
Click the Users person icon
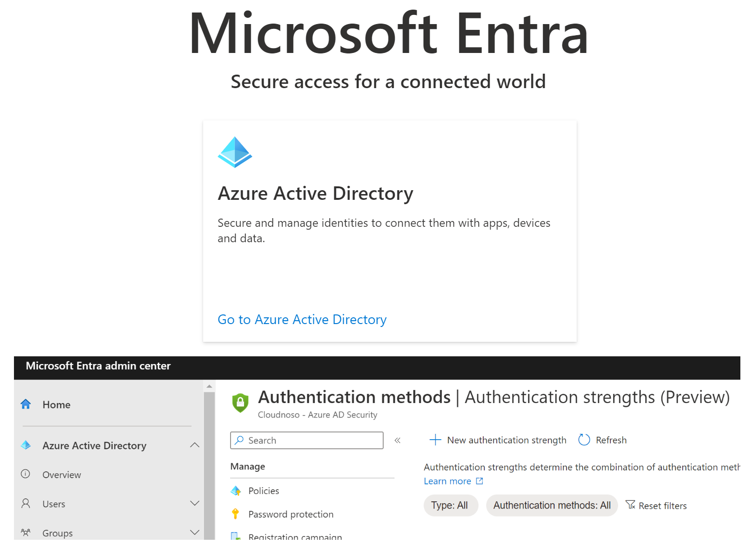(26, 504)
